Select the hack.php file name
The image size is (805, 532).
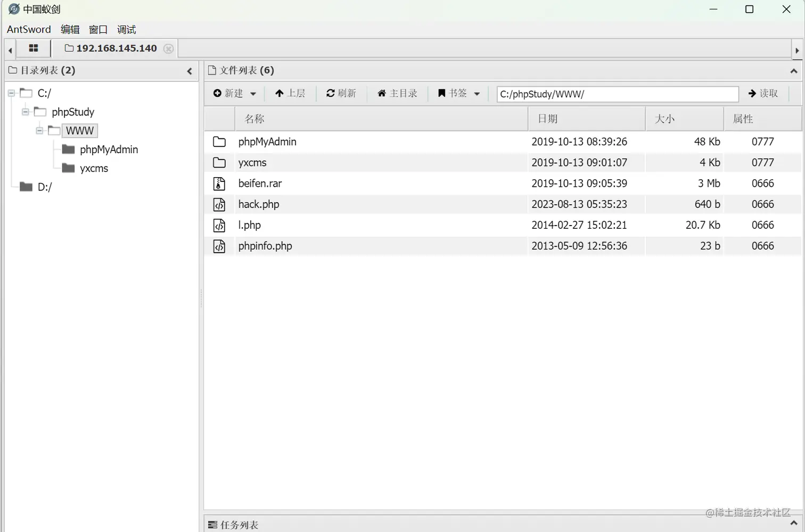point(259,204)
